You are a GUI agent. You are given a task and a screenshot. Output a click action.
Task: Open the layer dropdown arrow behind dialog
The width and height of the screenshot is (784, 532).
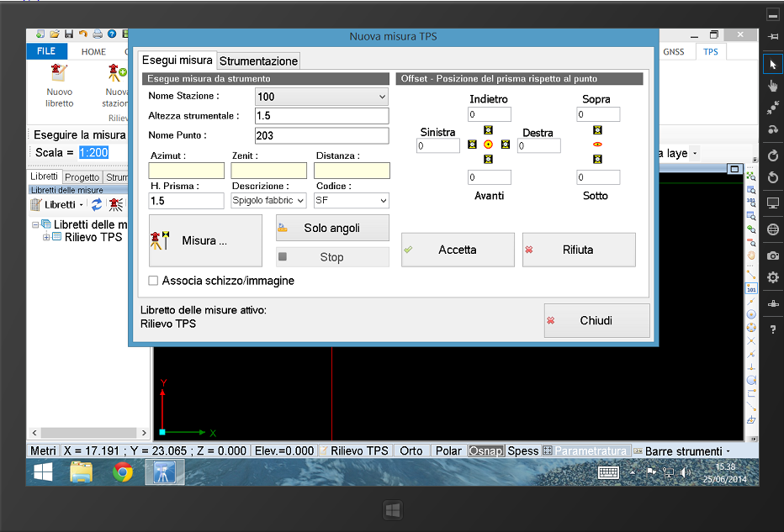coord(695,153)
